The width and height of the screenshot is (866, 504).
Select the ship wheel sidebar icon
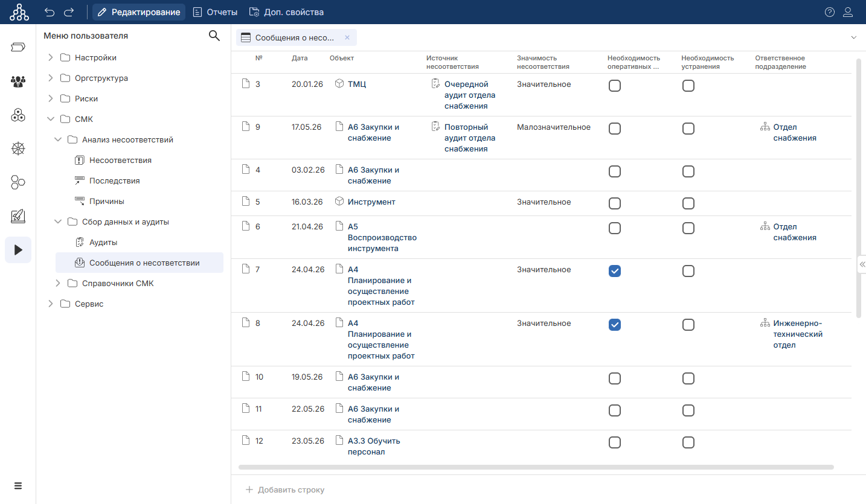[x=18, y=148]
